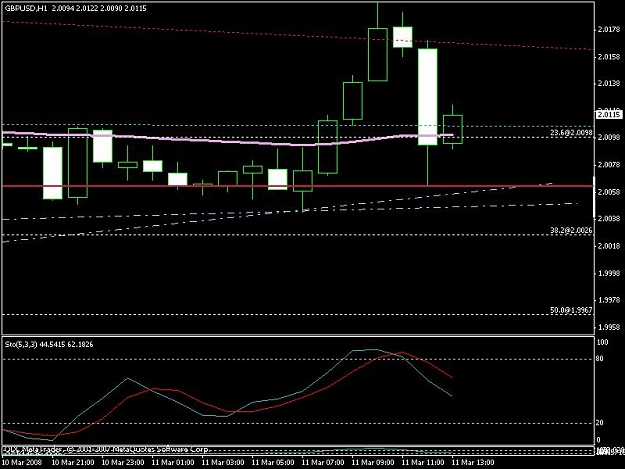
Task: Click the 11 Mar 11:00 time label
Action: (x=423, y=462)
